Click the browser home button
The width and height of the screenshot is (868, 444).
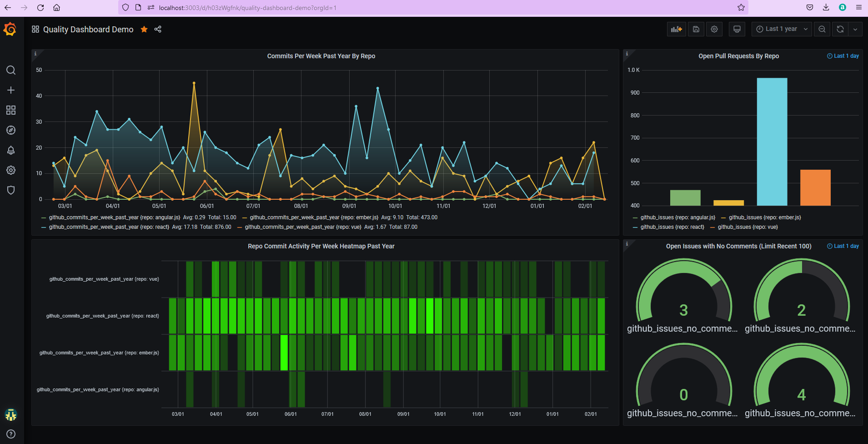coord(56,7)
